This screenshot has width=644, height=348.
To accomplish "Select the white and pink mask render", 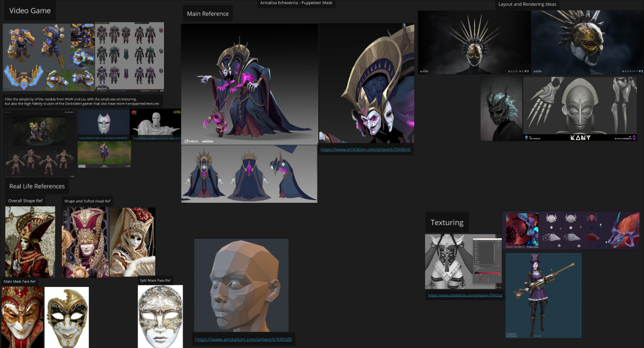I will pyautogui.click(x=104, y=122).
